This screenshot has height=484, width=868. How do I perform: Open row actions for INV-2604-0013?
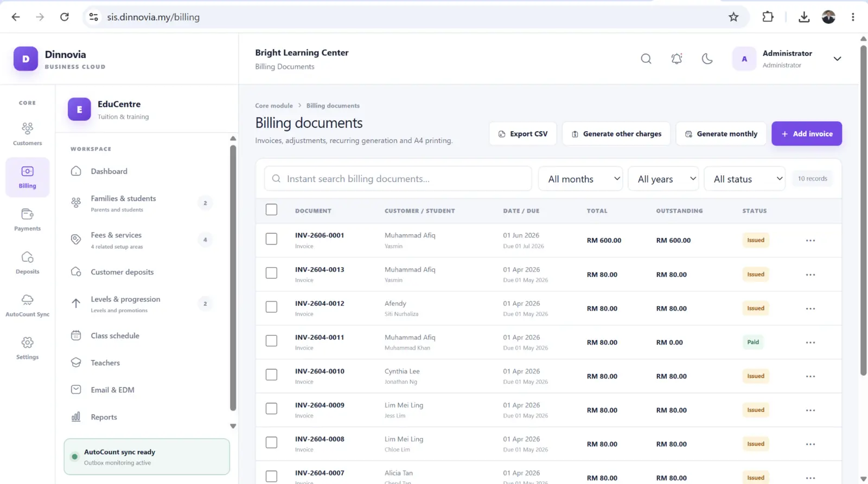tap(810, 274)
